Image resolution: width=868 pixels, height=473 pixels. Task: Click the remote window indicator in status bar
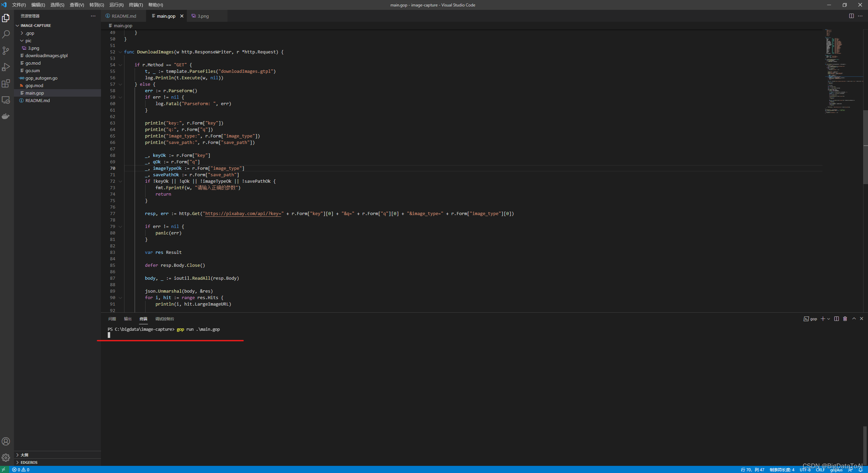(x=4, y=470)
